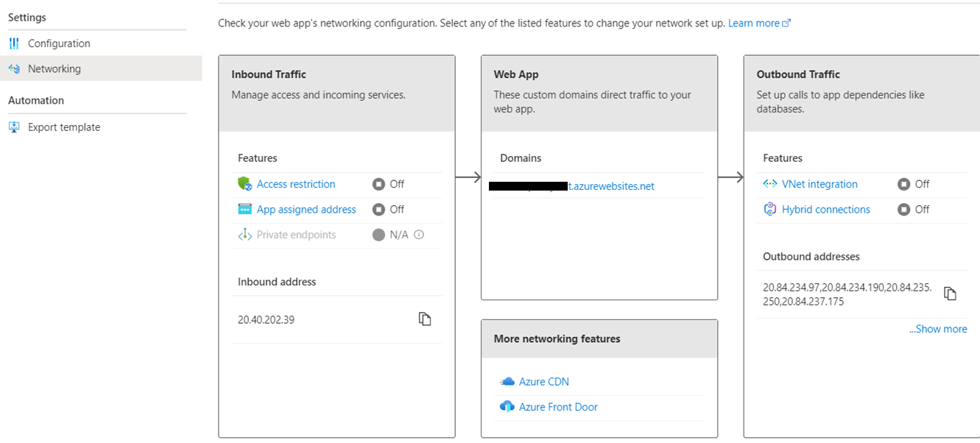Click the App assigned address icon
The image size is (980, 443).
tap(245, 209)
